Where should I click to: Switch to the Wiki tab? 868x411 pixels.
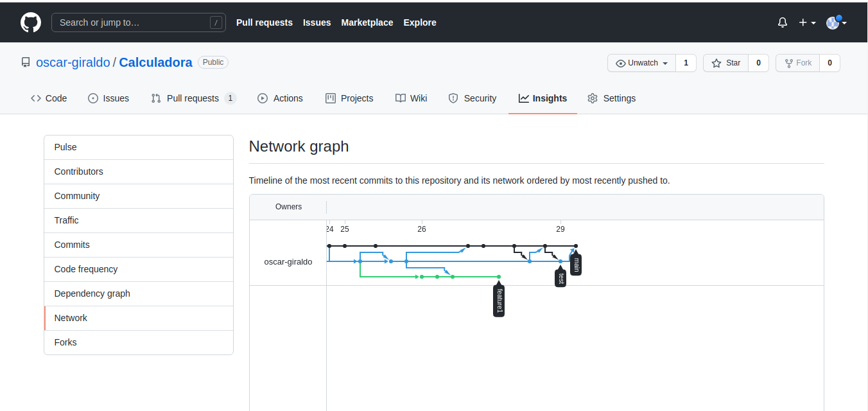pyautogui.click(x=412, y=98)
